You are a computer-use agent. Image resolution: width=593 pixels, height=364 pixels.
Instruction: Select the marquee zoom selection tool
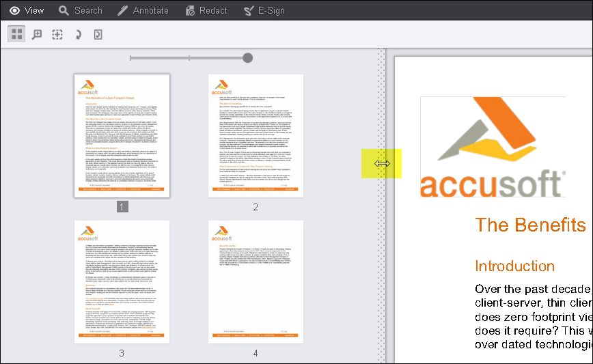click(57, 34)
